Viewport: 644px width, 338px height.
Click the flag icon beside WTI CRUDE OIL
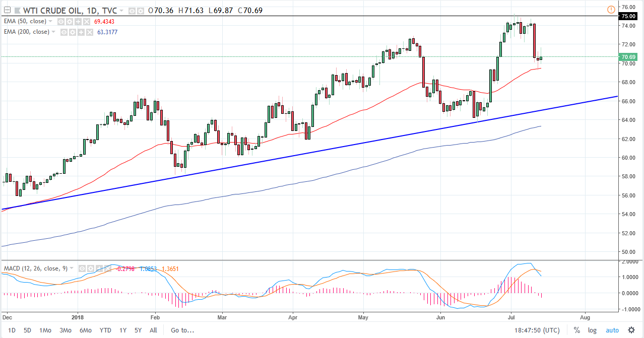19,10
